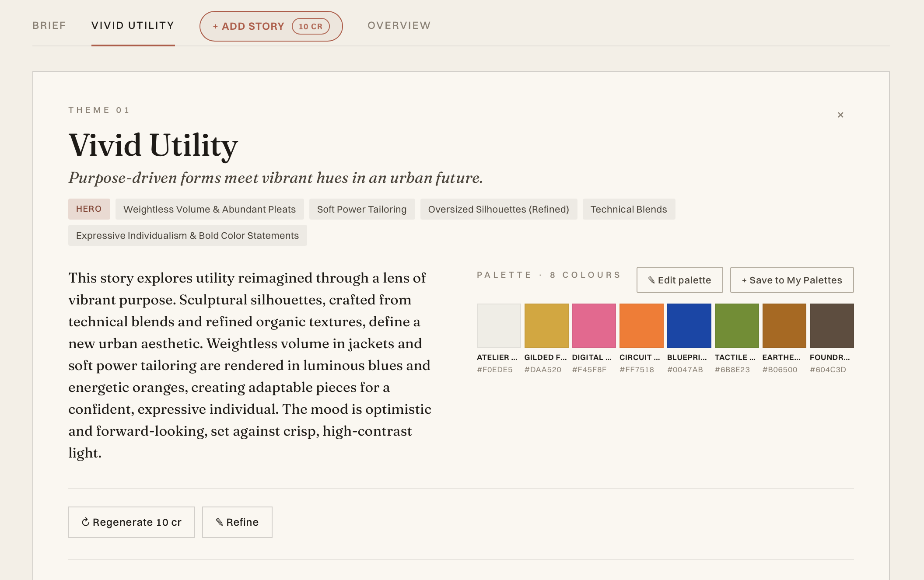Click the hex code #0047AB text
This screenshot has width=924, height=580.
685,370
